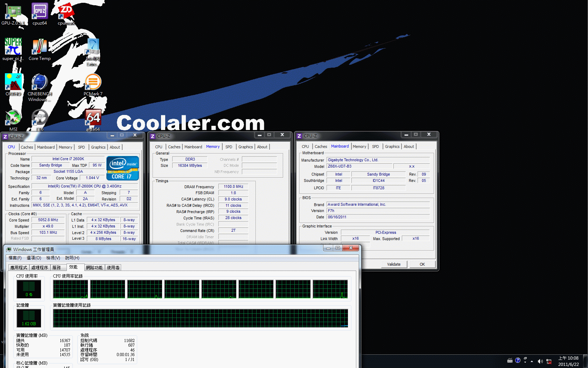This screenshot has width=588, height=368.
Task: Click the Show desktop strip
Action: [585, 361]
